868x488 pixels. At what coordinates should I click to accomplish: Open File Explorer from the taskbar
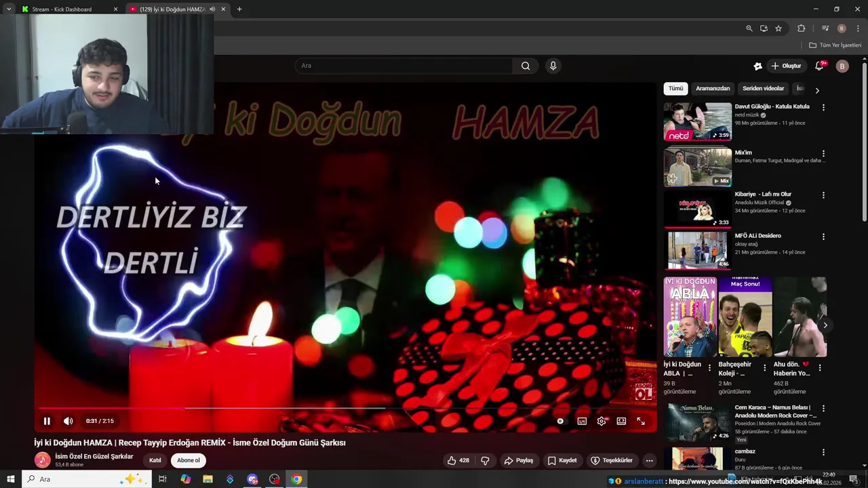tap(208, 479)
